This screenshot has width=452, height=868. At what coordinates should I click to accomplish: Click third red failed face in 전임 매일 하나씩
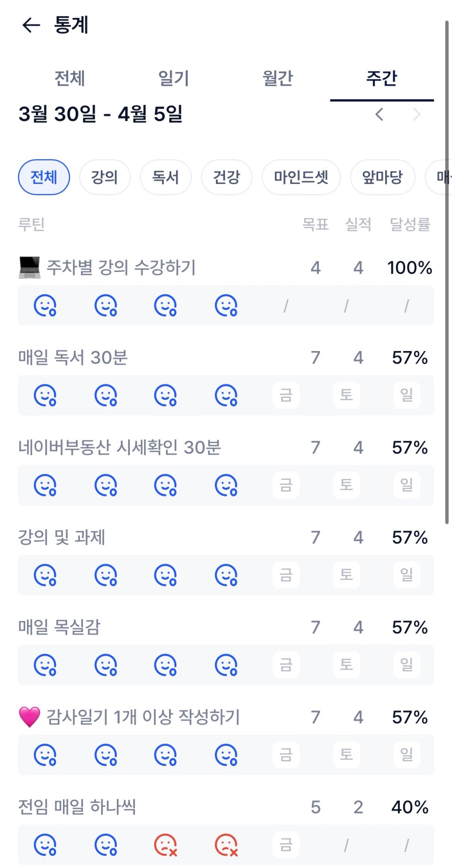point(166,845)
